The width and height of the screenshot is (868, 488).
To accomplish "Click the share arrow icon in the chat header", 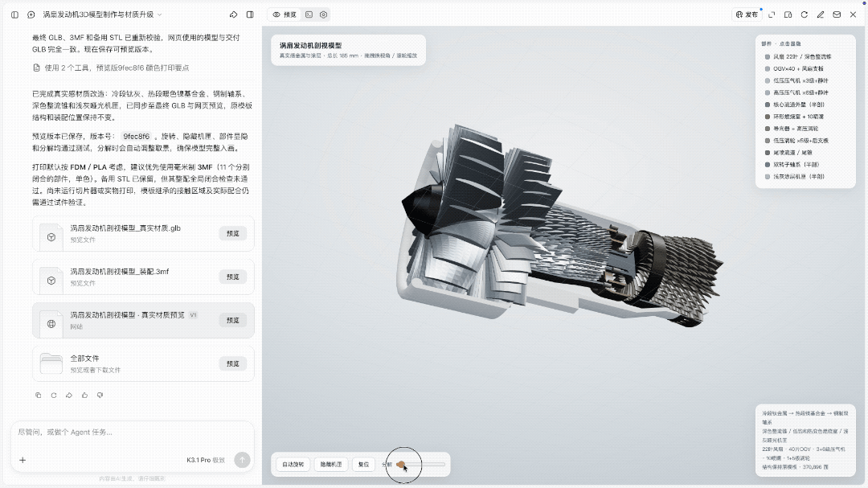I will 234,14.
